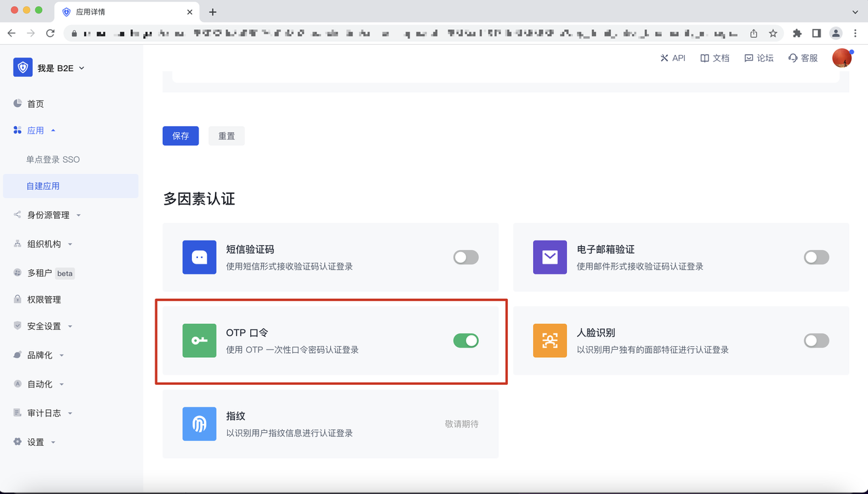This screenshot has width=868, height=494.
Task: Click the envelope icon for 电子邮箱验证
Action: click(x=549, y=258)
